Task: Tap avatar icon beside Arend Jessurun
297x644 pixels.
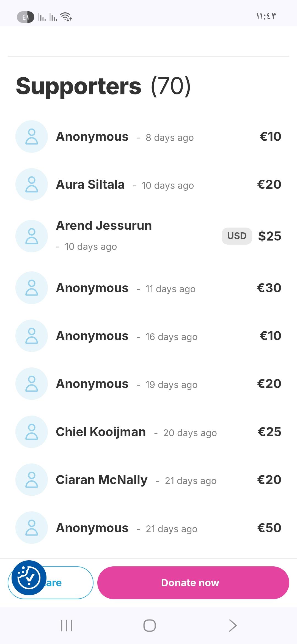Action: (32, 236)
